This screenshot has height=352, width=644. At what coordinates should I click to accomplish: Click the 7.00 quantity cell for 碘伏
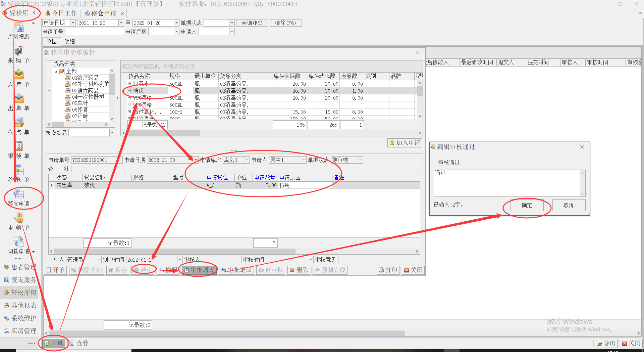pos(265,185)
